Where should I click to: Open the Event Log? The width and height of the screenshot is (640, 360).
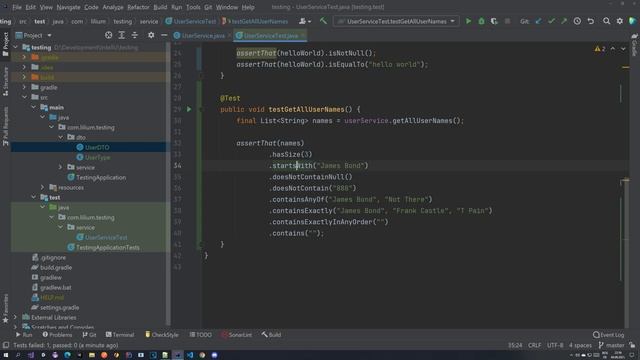pyautogui.click(x=609, y=335)
